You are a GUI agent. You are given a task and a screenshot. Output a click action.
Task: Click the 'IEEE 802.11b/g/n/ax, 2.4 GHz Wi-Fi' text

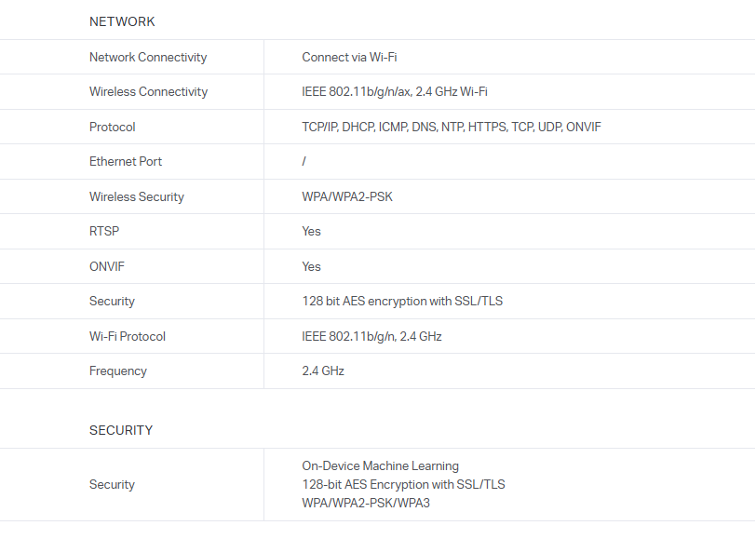[394, 91]
